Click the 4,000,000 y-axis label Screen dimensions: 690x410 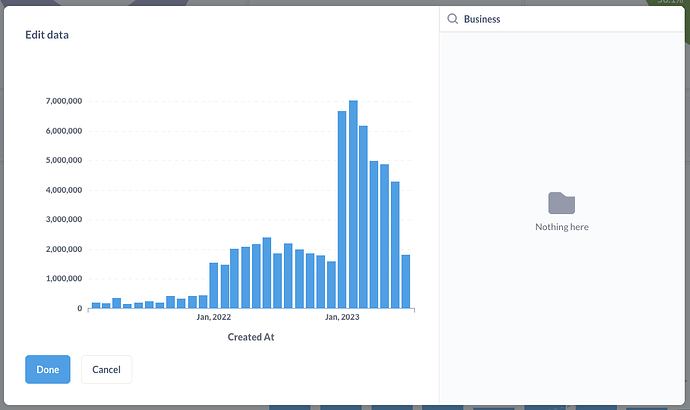click(64, 190)
